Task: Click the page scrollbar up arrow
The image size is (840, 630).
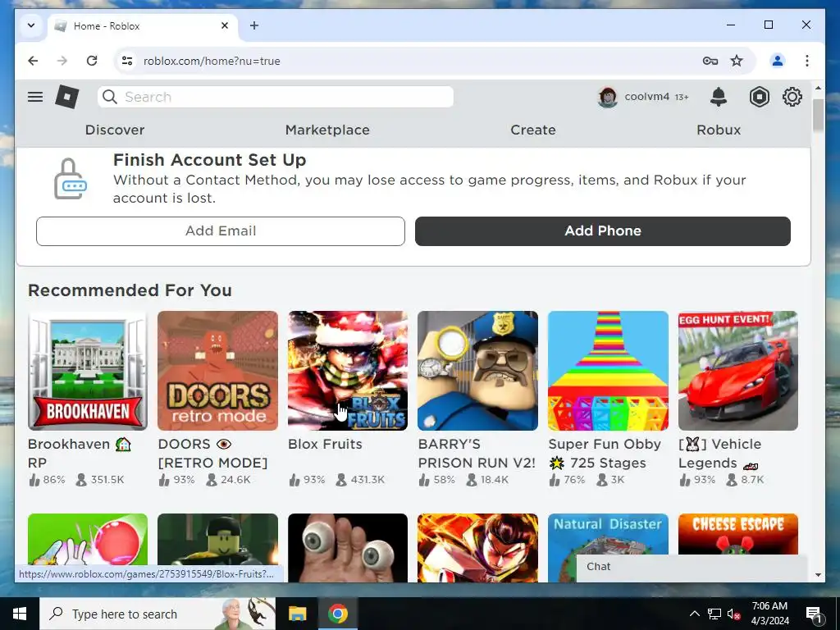Action: (x=818, y=87)
